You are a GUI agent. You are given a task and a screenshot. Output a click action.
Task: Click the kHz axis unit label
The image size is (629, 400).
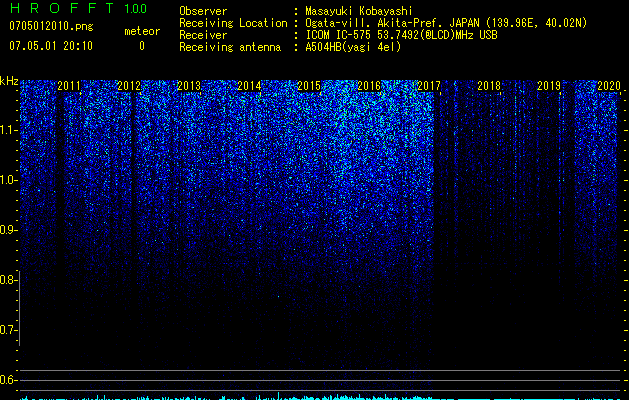(x=9, y=81)
